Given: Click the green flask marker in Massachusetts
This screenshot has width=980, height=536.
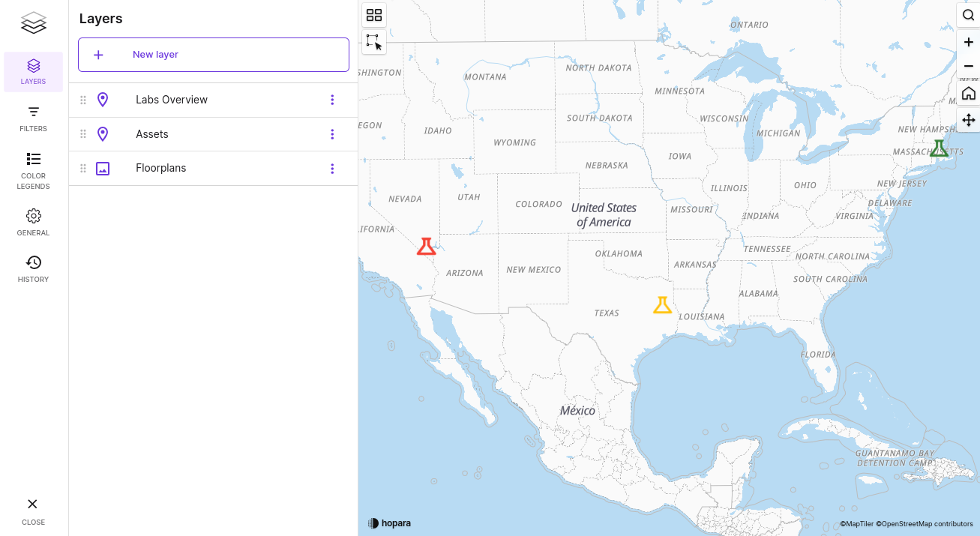Looking at the screenshot, I should click(x=939, y=148).
